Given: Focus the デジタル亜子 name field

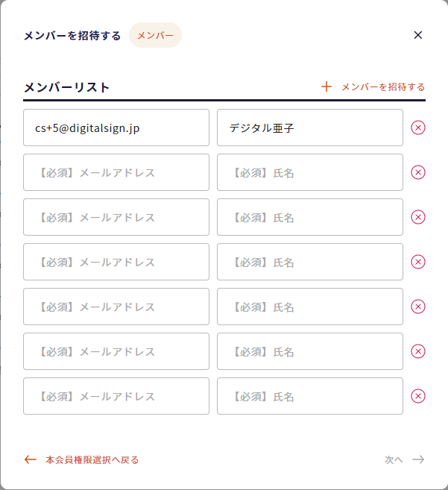Looking at the screenshot, I should coord(310,128).
